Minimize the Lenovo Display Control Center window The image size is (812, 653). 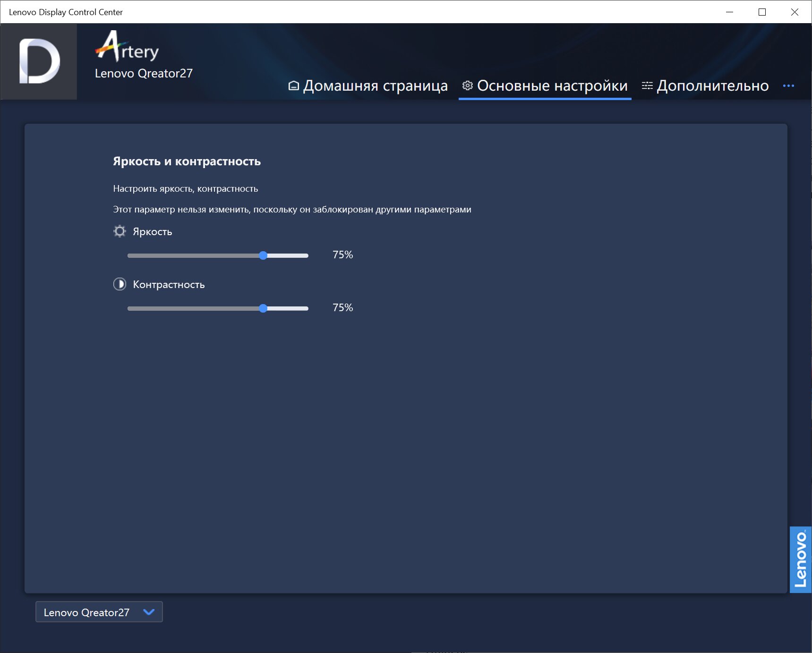pyautogui.click(x=729, y=12)
